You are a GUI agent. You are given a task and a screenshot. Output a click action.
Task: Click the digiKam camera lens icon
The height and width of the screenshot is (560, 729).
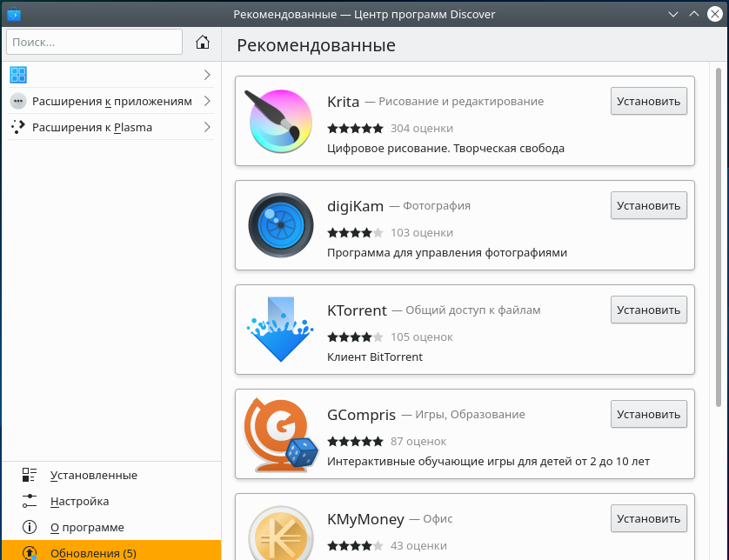pos(280,225)
